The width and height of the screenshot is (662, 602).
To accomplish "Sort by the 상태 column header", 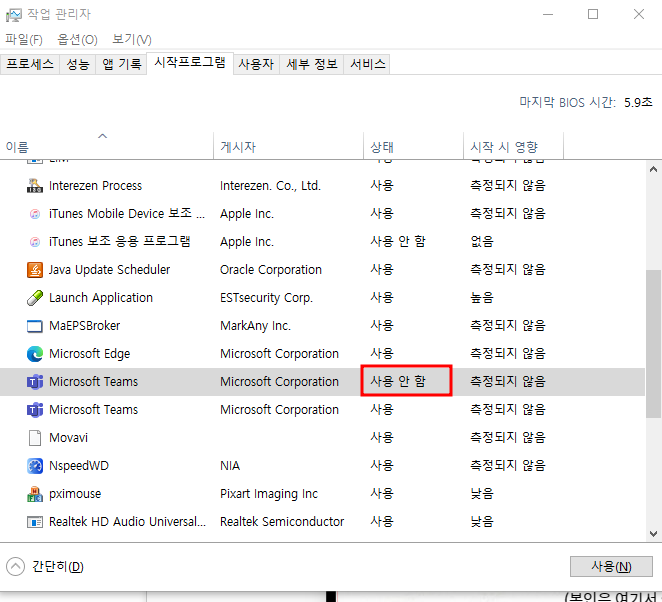I will click(x=414, y=145).
